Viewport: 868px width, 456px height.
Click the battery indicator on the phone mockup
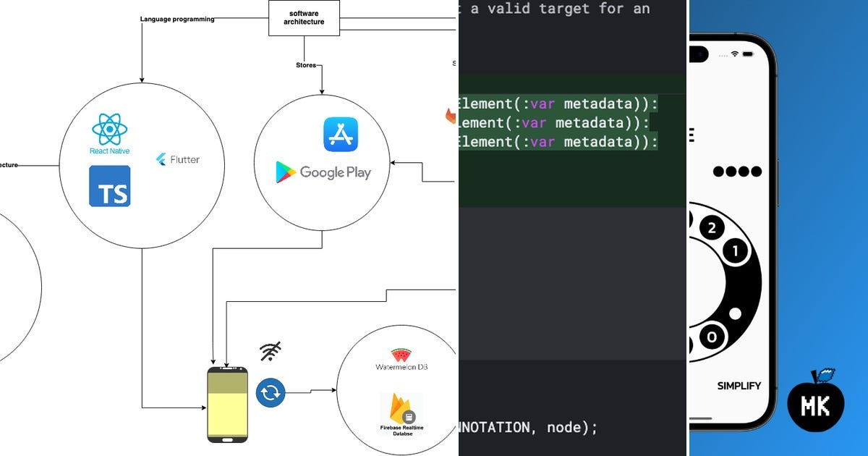[747, 54]
